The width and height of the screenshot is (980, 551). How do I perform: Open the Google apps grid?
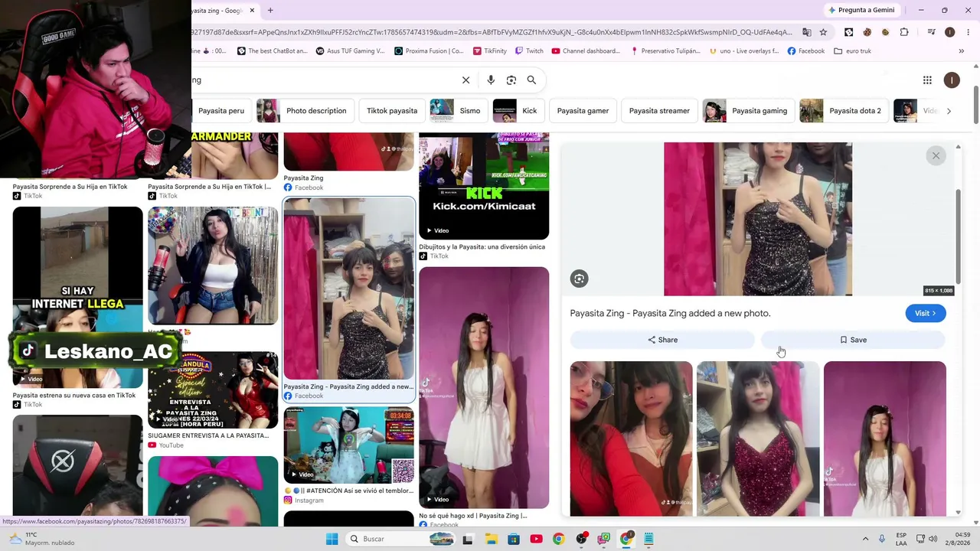pos(927,80)
